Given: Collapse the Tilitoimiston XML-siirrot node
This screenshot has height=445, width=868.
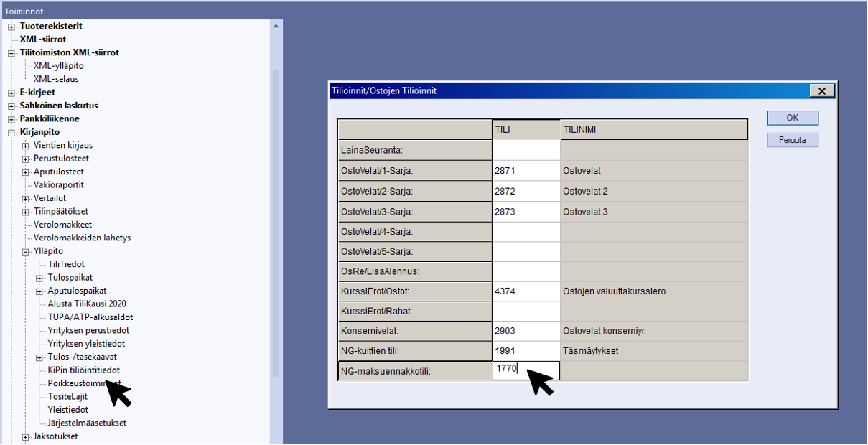Looking at the screenshot, I should point(11,53).
